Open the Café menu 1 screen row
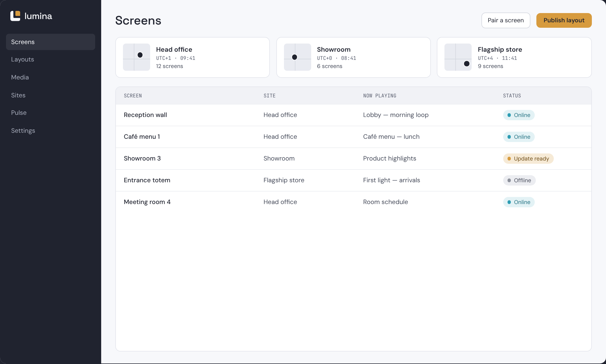606x364 pixels. (x=354, y=137)
